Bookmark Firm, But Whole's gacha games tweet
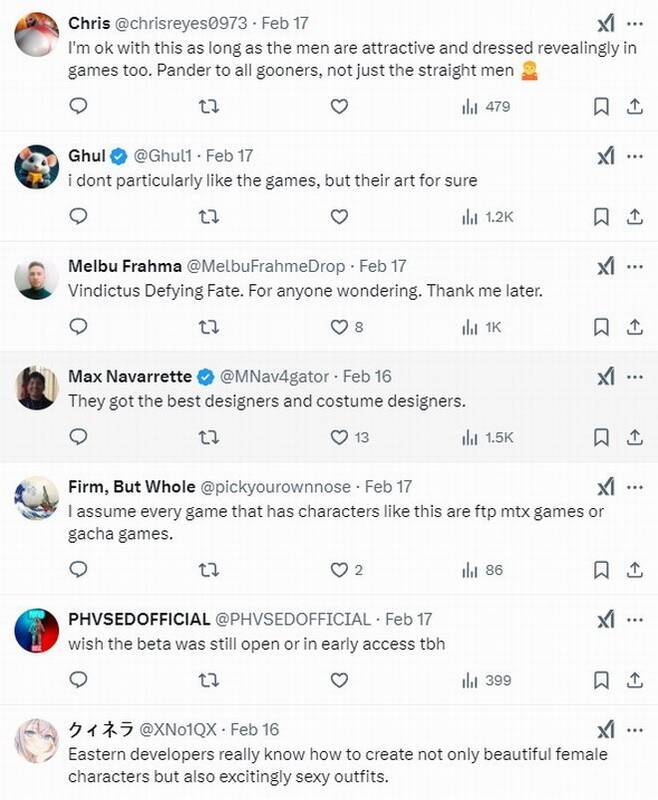This screenshot has width=658, height=800. [601, 570]
